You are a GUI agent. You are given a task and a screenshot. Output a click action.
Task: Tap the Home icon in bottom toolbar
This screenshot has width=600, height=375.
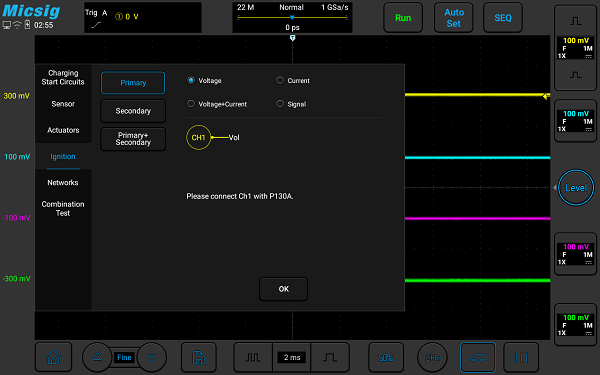pos(53,357)
